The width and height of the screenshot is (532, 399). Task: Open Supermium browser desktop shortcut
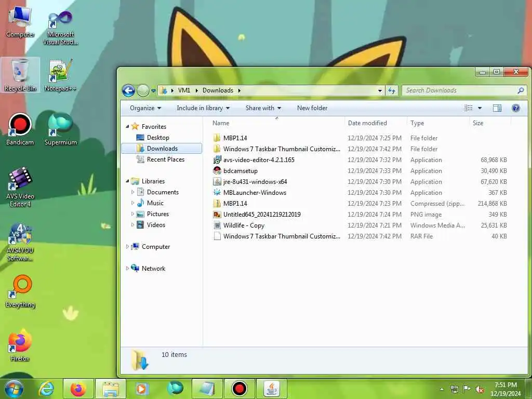coord(60,129)
